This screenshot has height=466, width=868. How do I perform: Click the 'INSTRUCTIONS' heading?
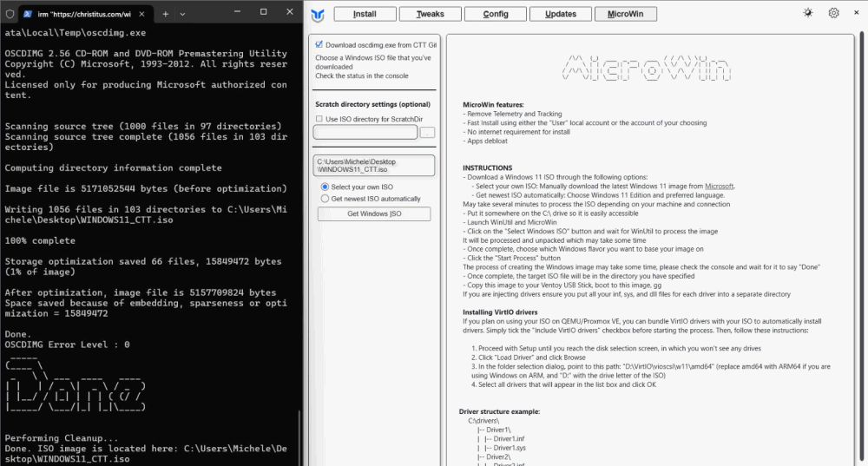pyautogui.click(x=488, y=167)
